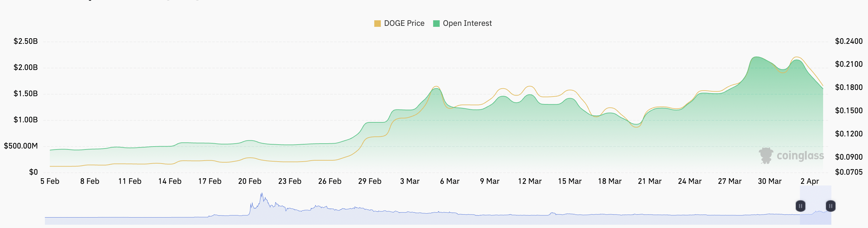Click the coinglass watermark text
This screenshot has height=228, width=868.
[x=800, y=156]
